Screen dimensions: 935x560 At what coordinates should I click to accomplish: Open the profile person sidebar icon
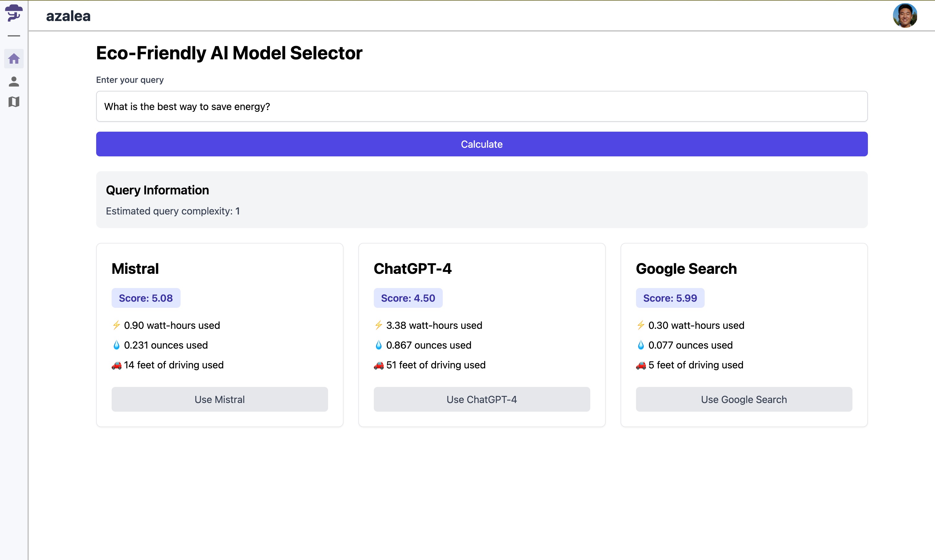tap(14, 82)
